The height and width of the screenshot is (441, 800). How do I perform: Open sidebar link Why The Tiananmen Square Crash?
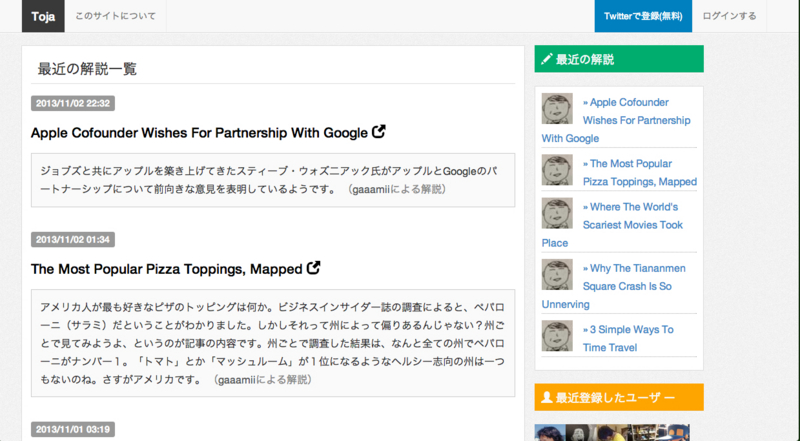click(614, 286)
